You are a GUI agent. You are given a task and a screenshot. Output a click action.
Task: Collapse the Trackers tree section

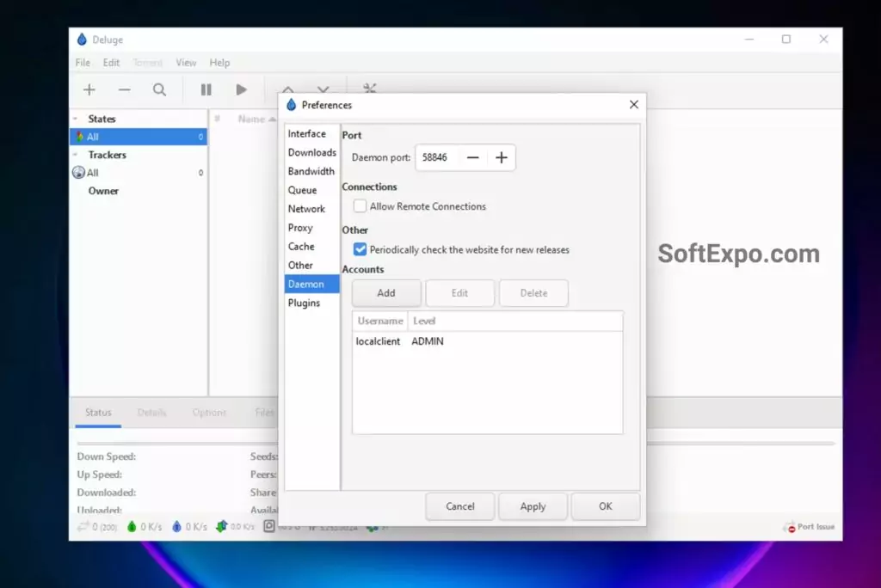tap(76, 156)
